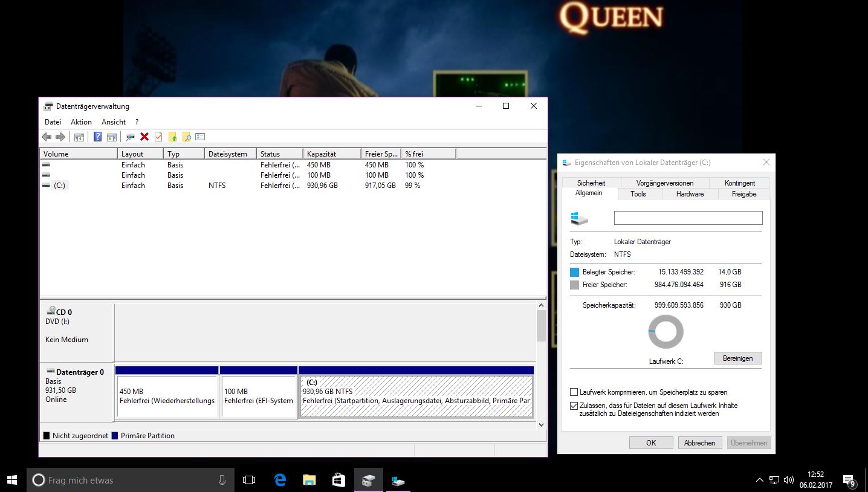Click the volume speaker tray icon
868x492 pixels.
tap(788, 481)
